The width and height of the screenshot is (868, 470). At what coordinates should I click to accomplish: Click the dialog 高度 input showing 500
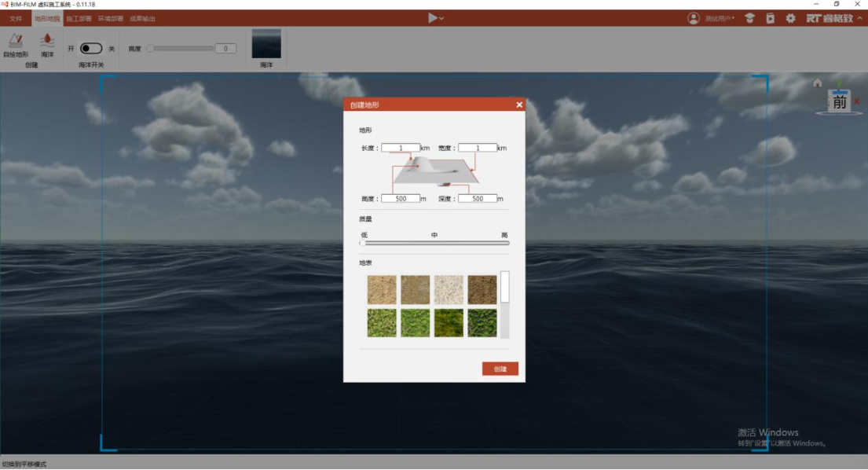pyautogui.click(x=401, y=199)
